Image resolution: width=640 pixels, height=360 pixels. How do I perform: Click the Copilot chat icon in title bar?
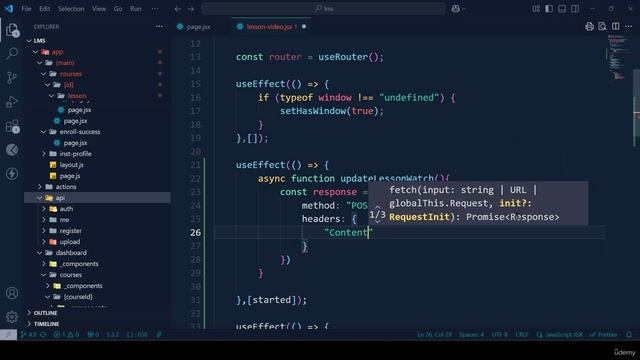(x=456, y=9)
